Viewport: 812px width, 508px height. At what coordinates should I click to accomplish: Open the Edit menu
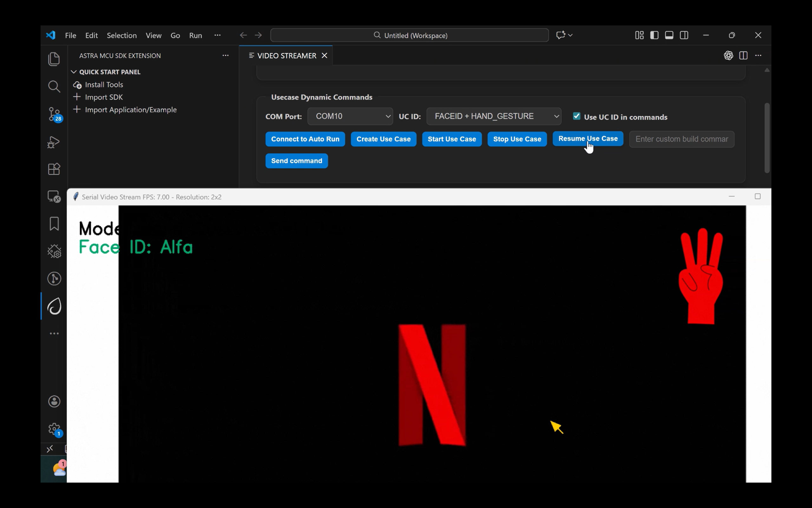click(91, 35)
